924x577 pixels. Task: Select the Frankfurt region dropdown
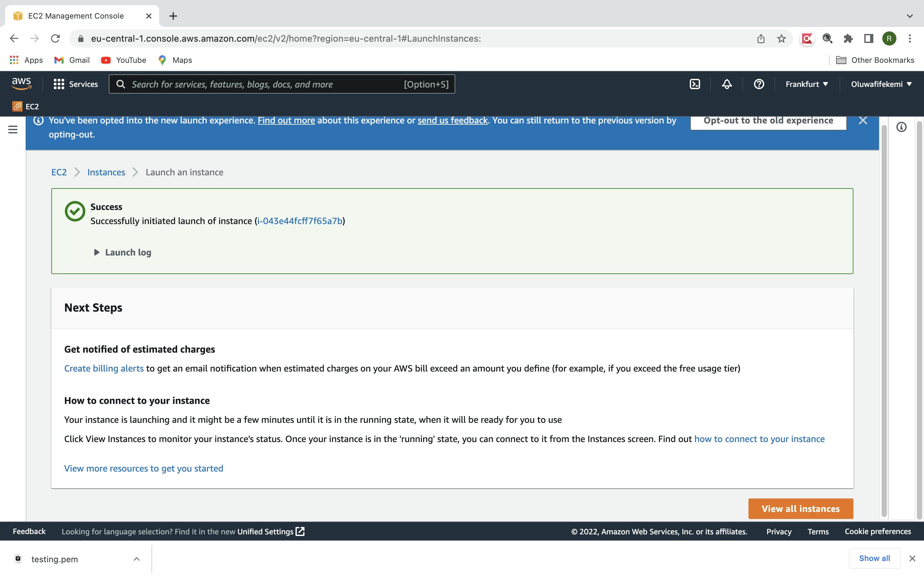tap(806, 84)
